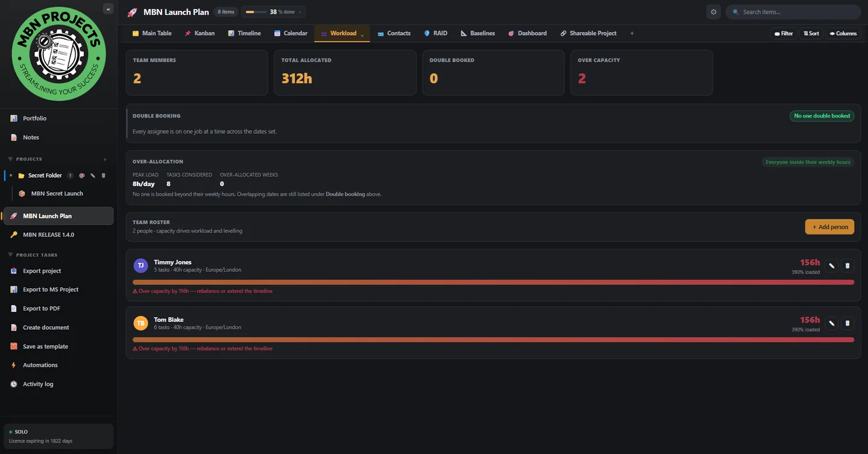Click the Add person button
The height and width of the screenshot is (454, 868).
829,227
